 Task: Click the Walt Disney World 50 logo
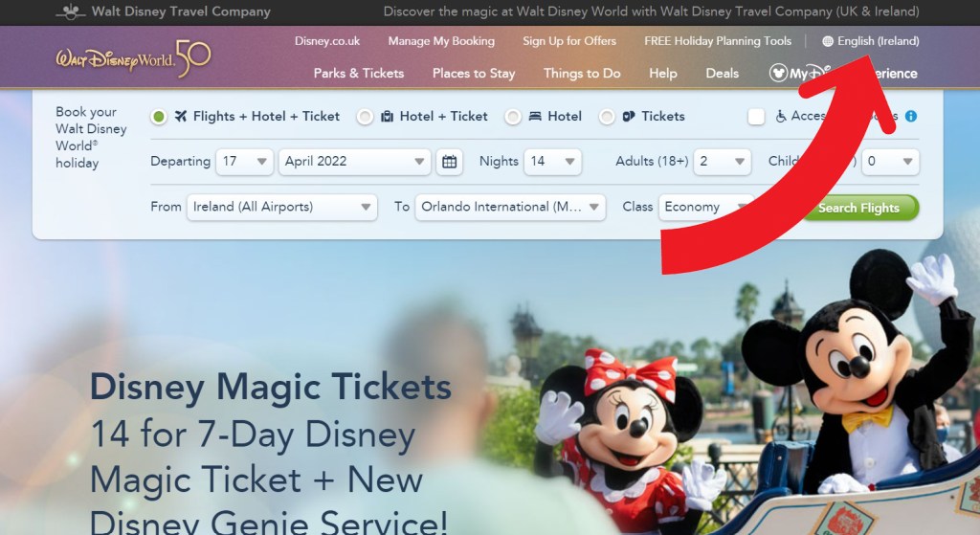tap(133, 59)
